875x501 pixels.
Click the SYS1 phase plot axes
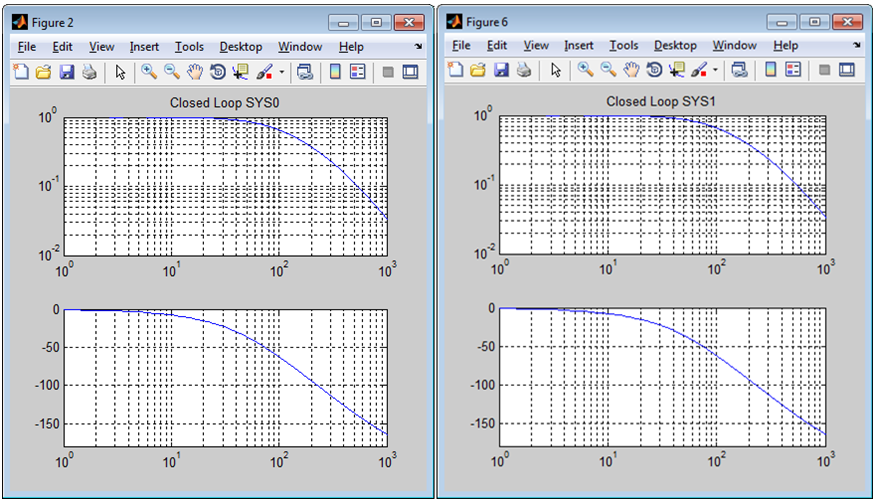[x=662, y=377]
